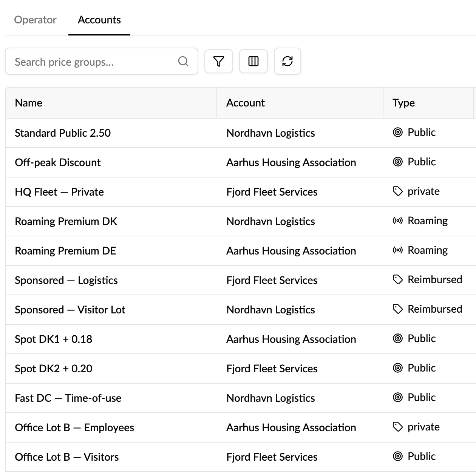Click Fjord Fleet Services in Office Lot B — Visitors row
The image size is (476, 472).
point(272,457)
